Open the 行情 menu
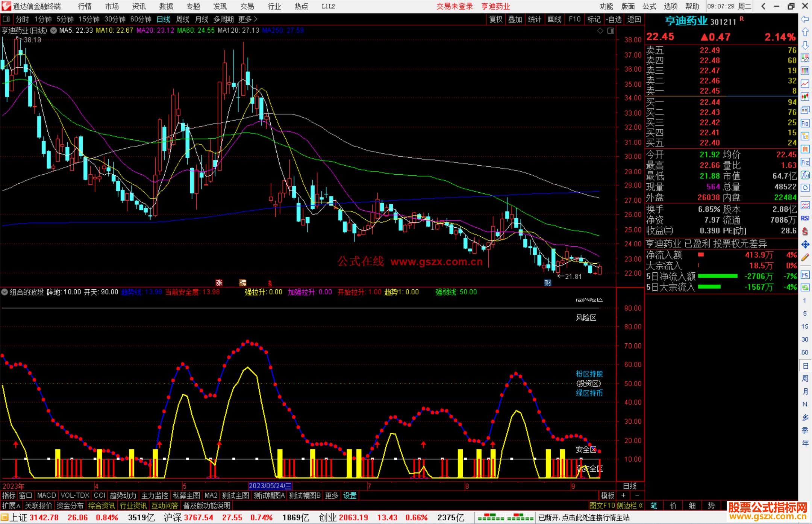Viewport: 812px width, 524px height. (85, 6)
